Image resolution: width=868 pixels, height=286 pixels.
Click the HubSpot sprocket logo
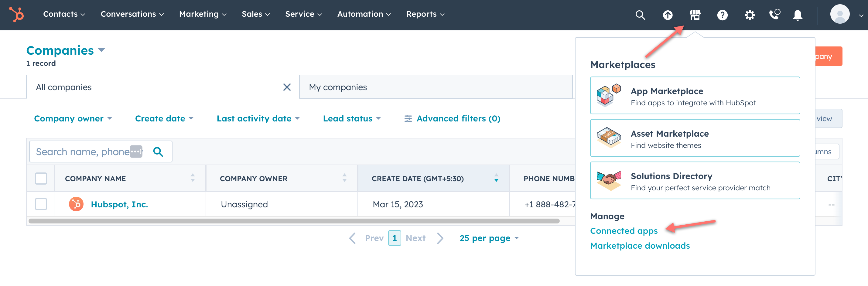(16, 15)
